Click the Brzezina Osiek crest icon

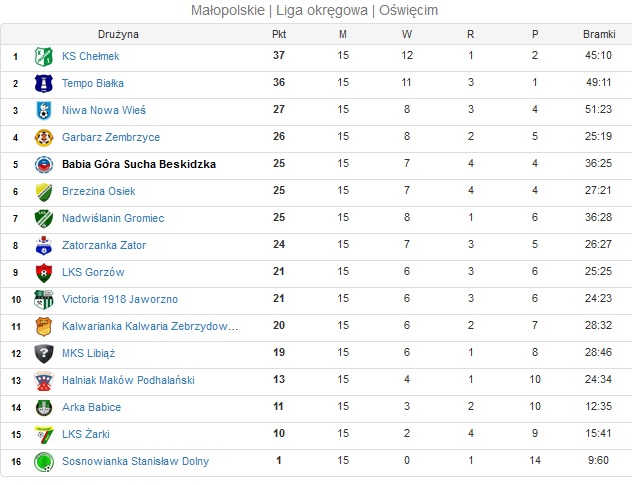(x=44, y=192)
